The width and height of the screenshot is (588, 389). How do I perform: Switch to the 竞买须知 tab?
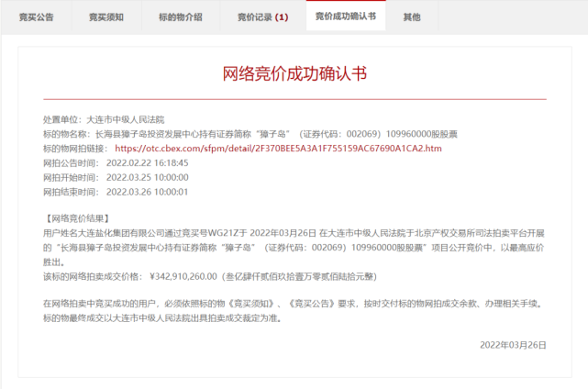tap(106, 17)
